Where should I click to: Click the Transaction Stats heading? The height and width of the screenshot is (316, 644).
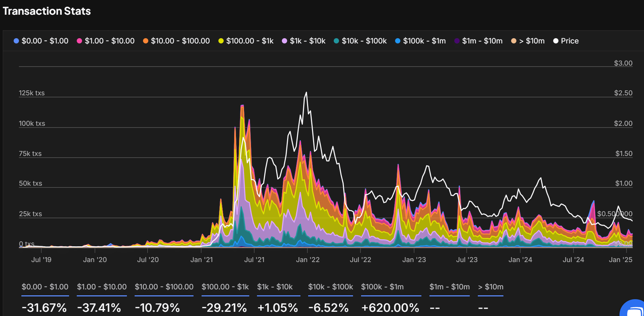point(47,11)
